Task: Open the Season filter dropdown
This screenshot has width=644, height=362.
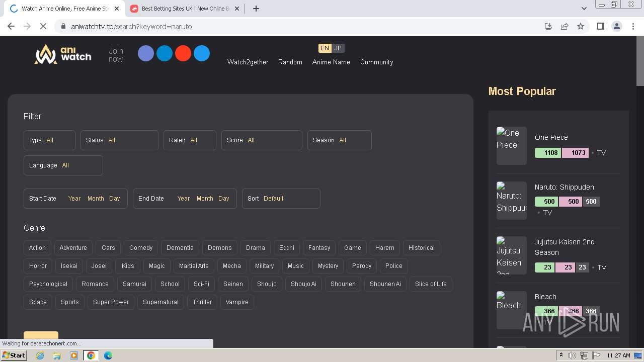Action: click(340, 140)
